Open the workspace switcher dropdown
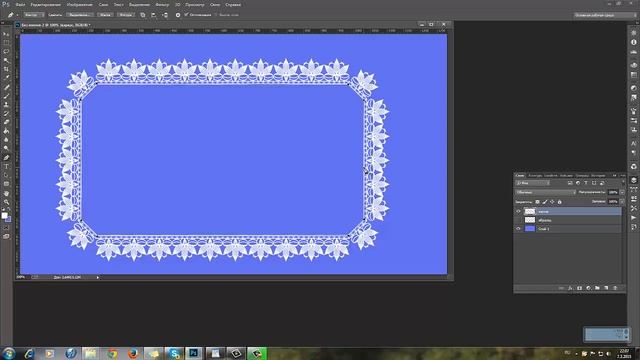This screenshot has width=640, height=360. point(605,15)
